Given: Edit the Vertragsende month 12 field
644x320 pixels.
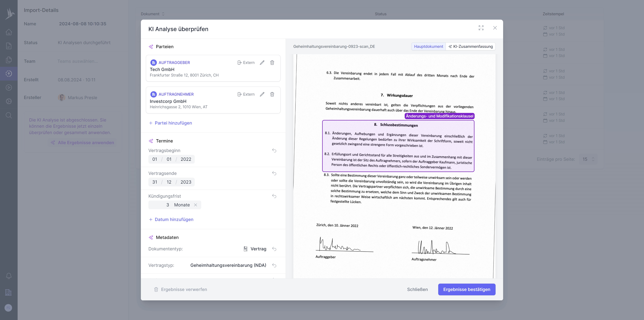Looking at the screenshot, I should 169,182.
